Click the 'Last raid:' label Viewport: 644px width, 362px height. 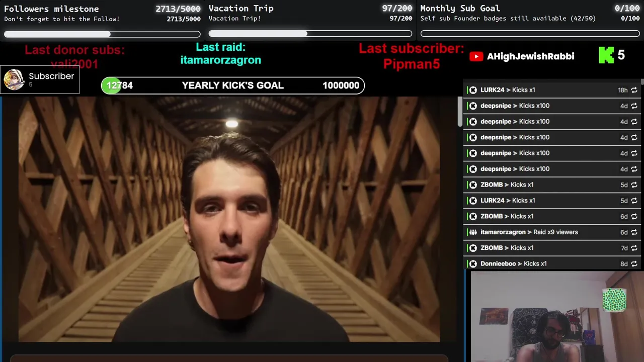220,47
